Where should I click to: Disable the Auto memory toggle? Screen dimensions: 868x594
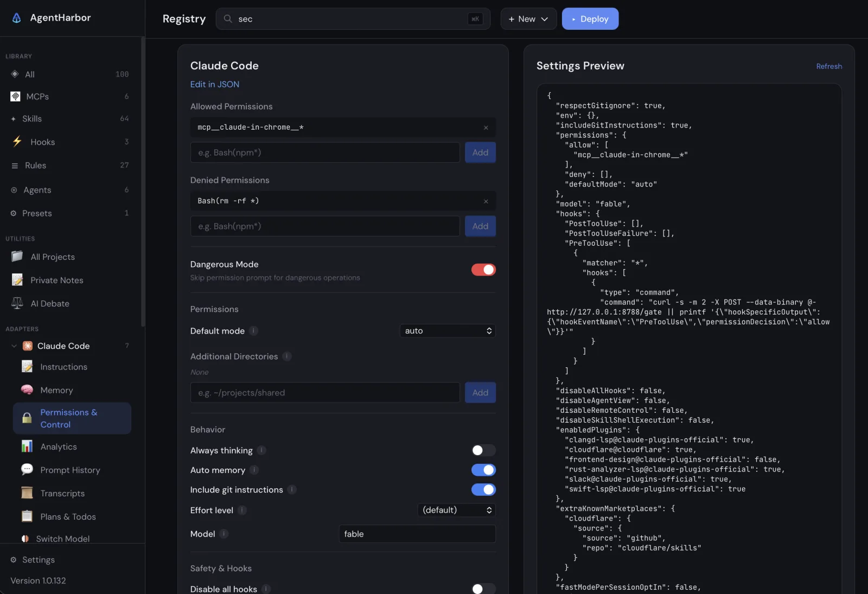pos(483,470)
